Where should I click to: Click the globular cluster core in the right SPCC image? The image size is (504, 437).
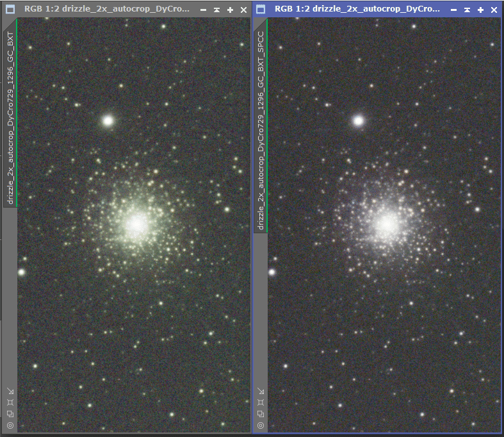point(387,224)
